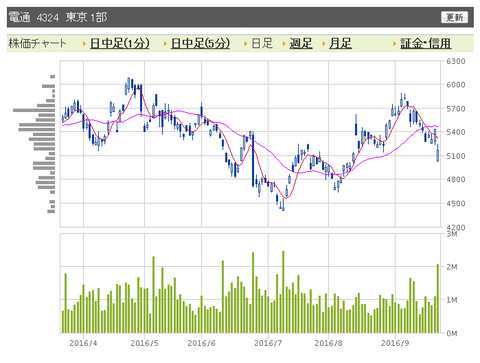Image resolution: width=480 pixels, height=363 pixels.
Task: Click the orange arrow before 日足
Action: pyautogui.click(x=245, y=44)
